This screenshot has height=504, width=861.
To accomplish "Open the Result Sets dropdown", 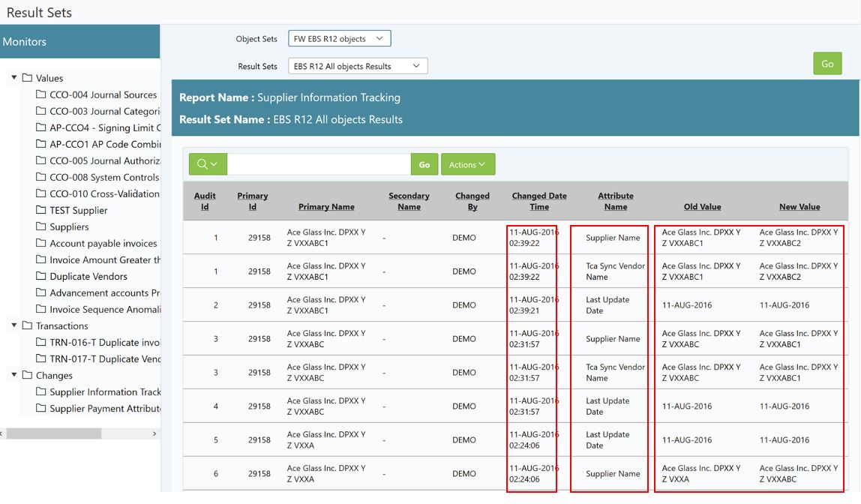I will (x=358, y=65).
